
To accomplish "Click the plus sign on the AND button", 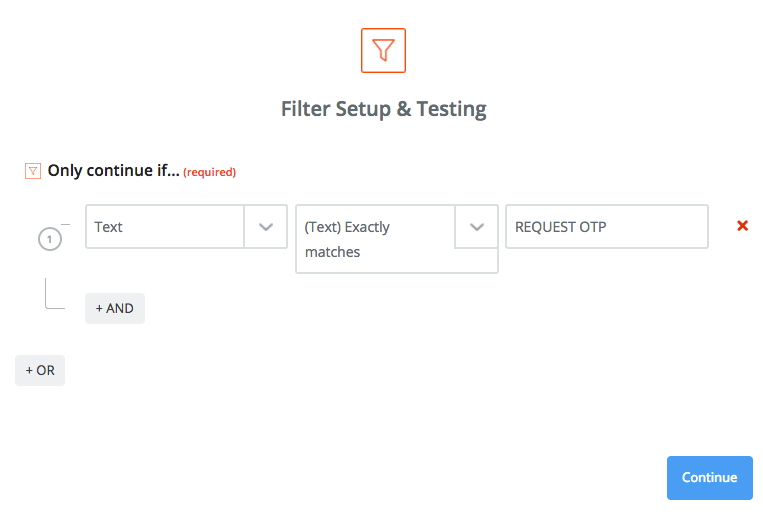I will (99, 308).
